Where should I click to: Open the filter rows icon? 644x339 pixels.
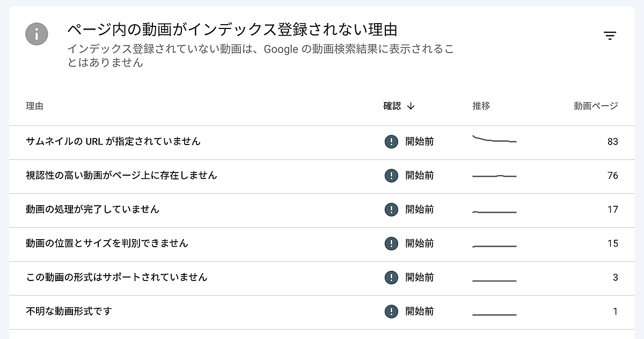[x=610, y=36]
